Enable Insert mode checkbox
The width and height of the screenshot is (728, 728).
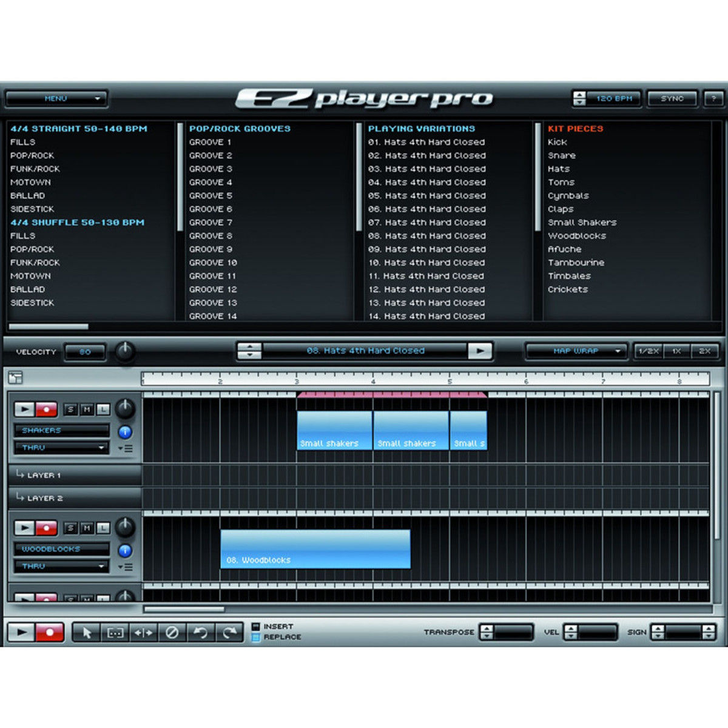click(255, 626)
